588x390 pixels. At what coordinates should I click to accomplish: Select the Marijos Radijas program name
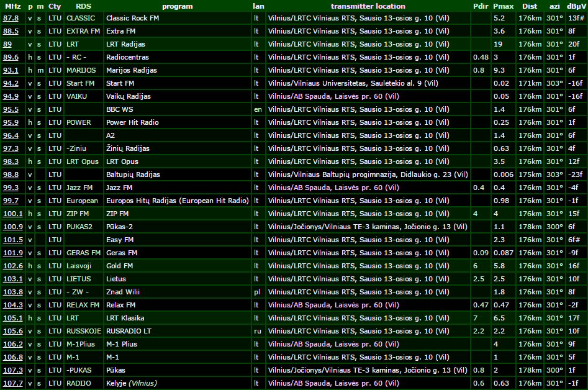coord(132,70)
